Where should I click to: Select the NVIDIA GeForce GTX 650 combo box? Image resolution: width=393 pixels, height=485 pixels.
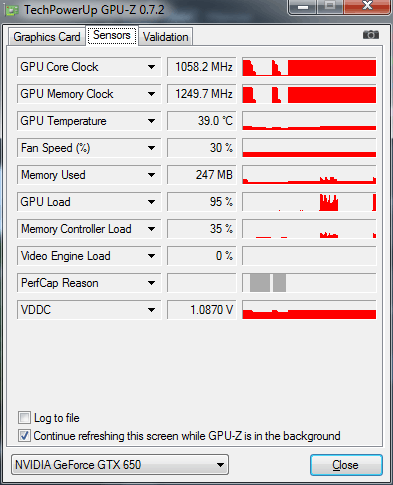click(120, 465)
